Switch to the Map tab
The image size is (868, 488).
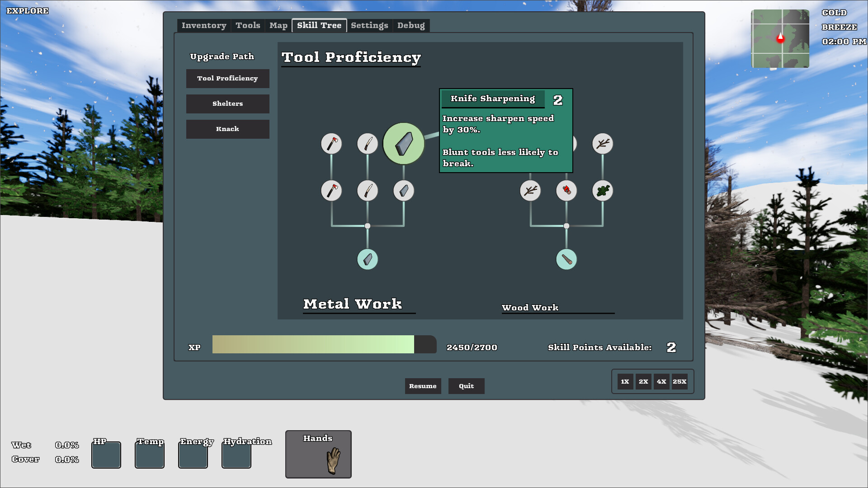click(278, 26)
